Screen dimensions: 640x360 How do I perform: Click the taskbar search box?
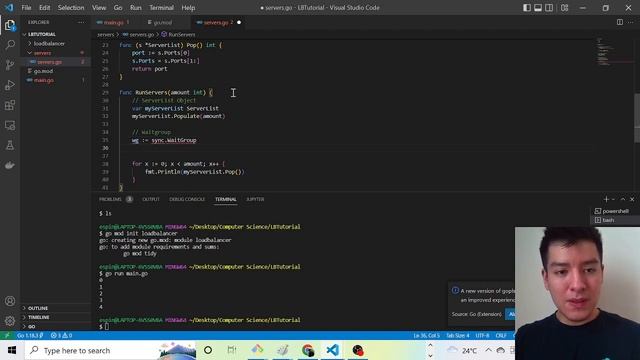(110, 350)
